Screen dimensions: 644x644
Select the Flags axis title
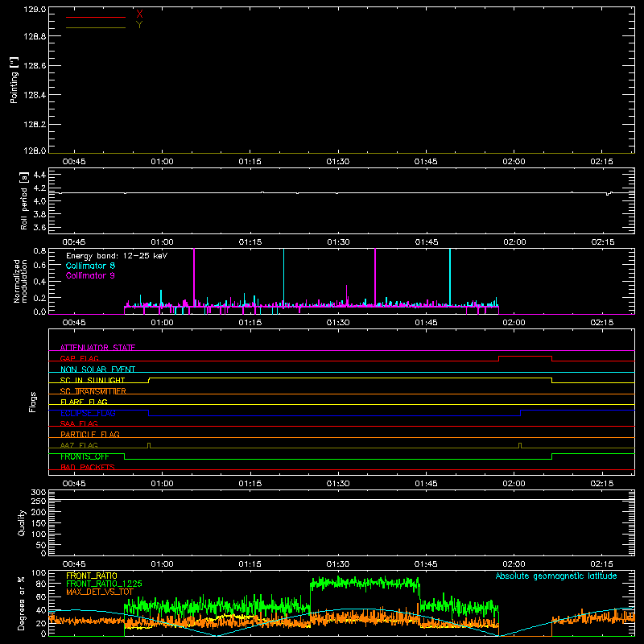(x=33, y=402)
